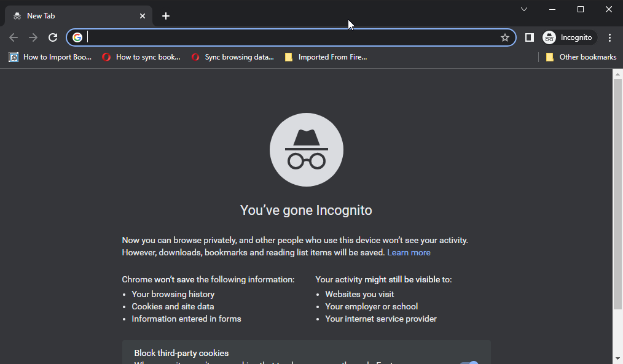The width and height of the screenshot is (623, 364).
Task: Click 'Cookies and site data' list item
Action: (x=173, y=306)
